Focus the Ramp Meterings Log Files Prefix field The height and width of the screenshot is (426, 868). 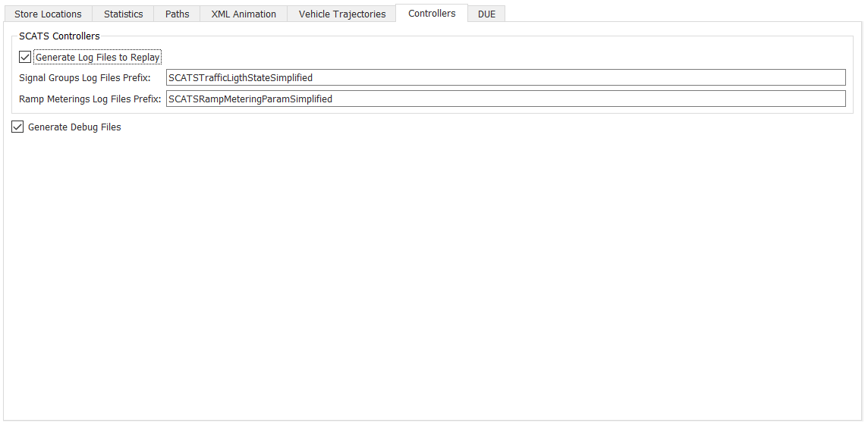point(506,99)
